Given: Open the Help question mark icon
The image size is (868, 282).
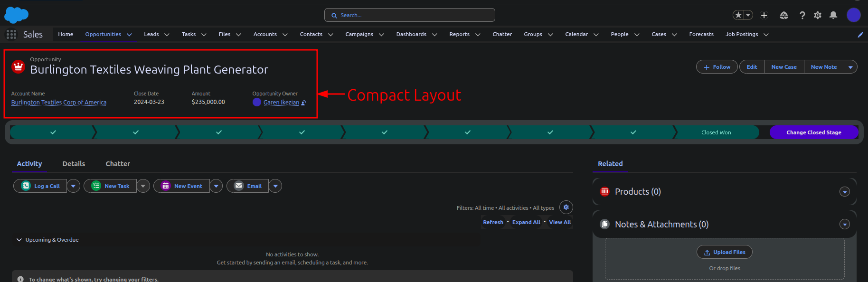Looking at the screenshot, I should 802,15.
